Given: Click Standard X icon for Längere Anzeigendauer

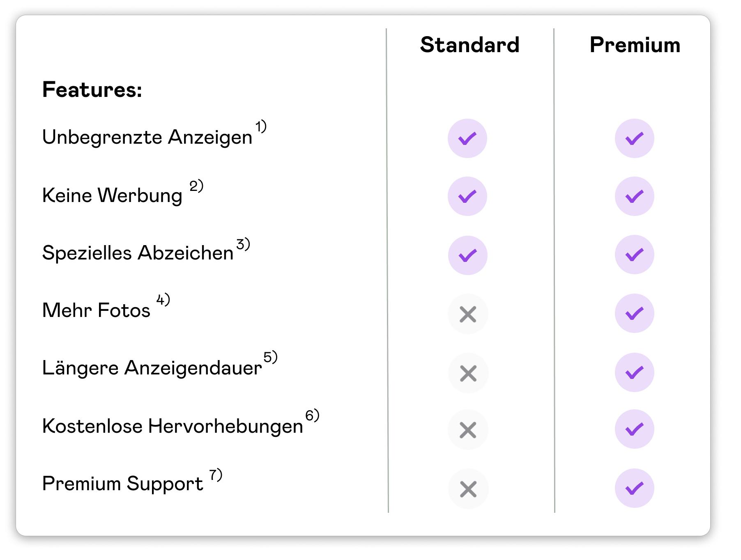Looking at the screenshot, I should [x=468, y=373].
